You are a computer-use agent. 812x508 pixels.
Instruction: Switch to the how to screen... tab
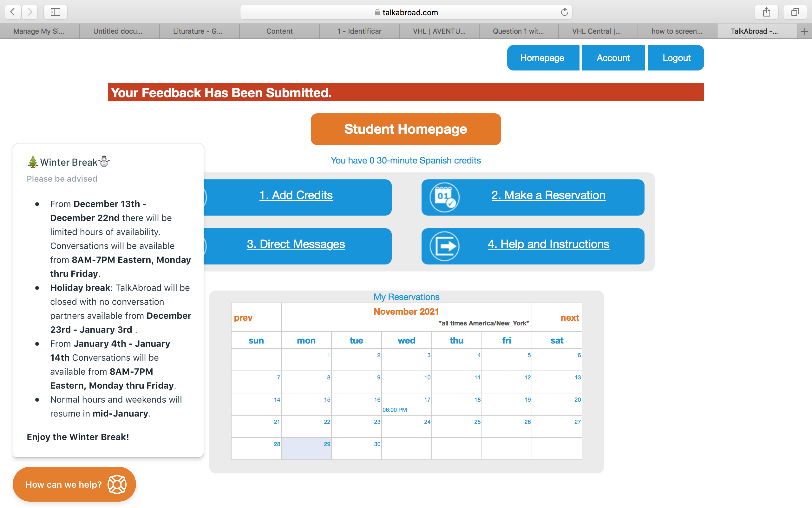[x=677, y=31]
